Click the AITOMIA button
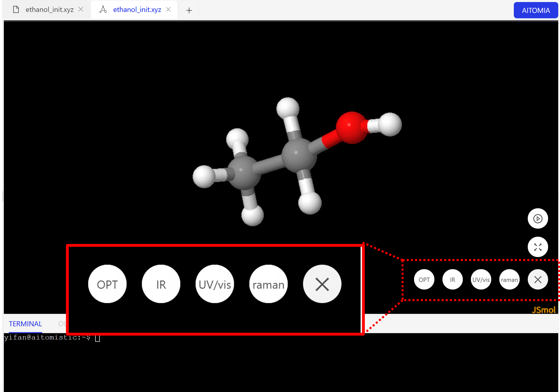Image resolution: width=560 pixels, height=392 pixels. 536,10
